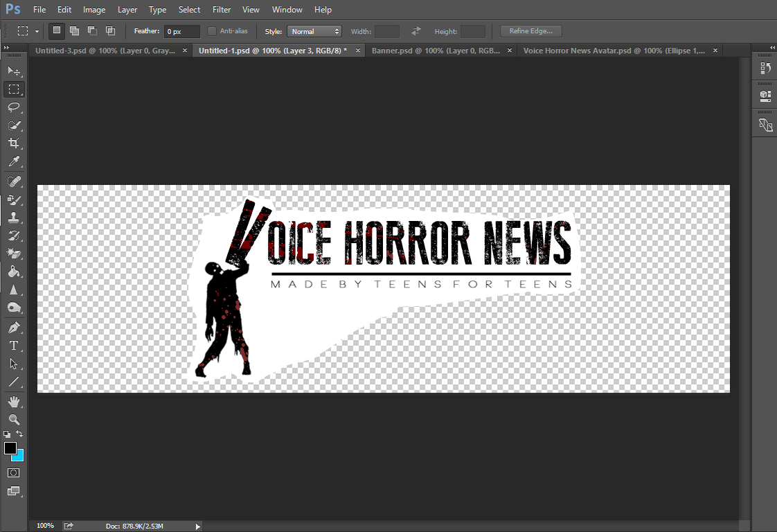Open the Select menu
Screen dimensions: 777x532
click(x=189, y=10)
